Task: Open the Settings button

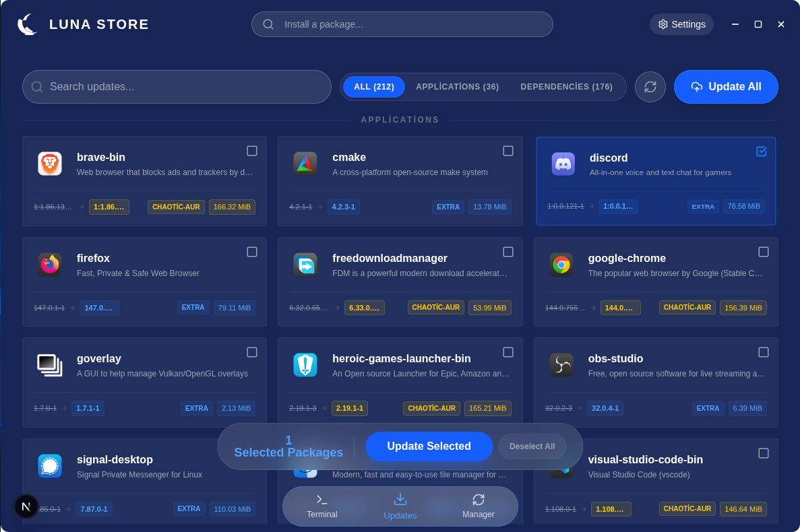Action: 681,24
